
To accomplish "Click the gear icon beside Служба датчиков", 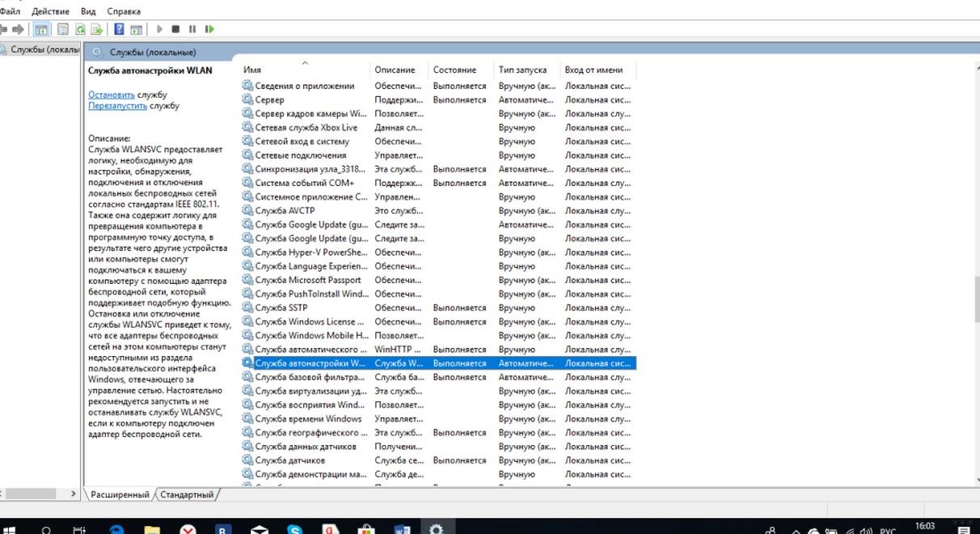I will 247,460.
